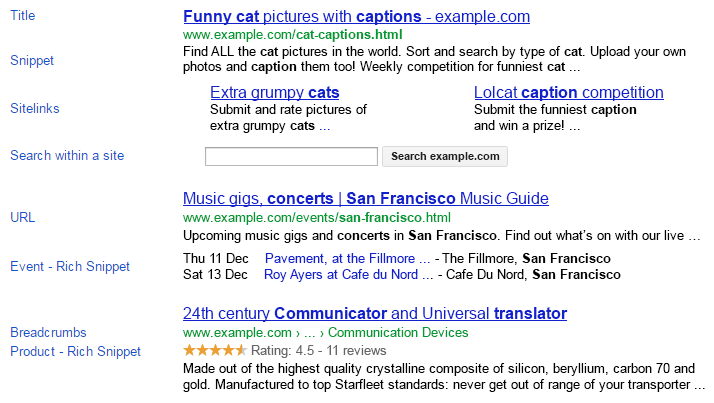Open the 'Extra grumpy cats' sitelink
The width and height of the screenshot is (714, 403).
coord(274,93)
